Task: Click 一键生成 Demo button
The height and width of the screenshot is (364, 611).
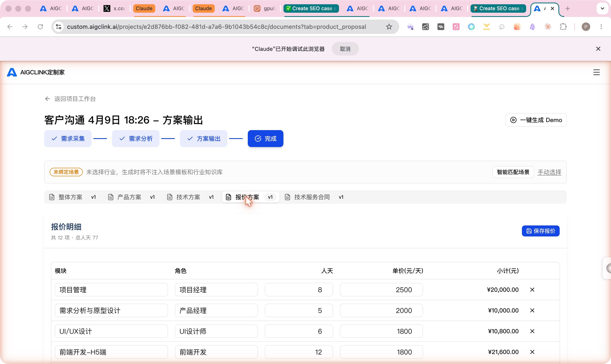Action: click(536, 120)
